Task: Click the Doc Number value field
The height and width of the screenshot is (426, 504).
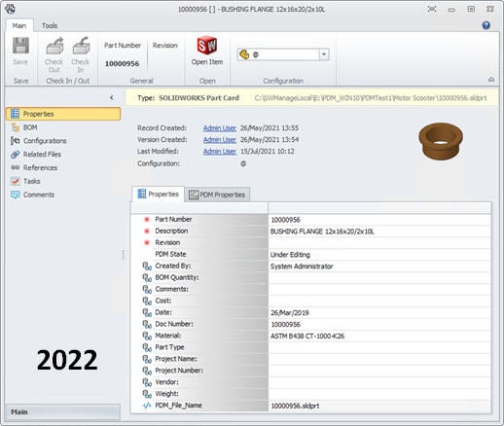Action: [x=379, y=325]
